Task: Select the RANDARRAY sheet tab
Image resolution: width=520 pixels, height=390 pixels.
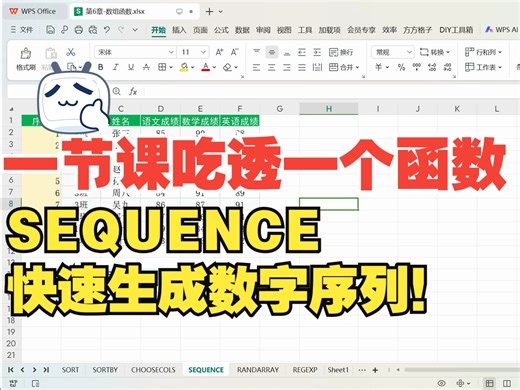Action: (258, 370)
